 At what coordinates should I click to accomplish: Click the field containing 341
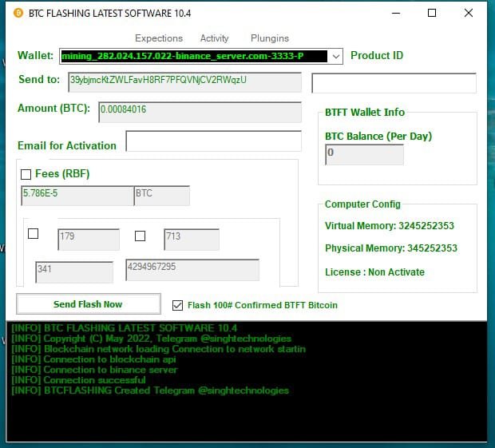pyautogui.click(x=74, y=272)
